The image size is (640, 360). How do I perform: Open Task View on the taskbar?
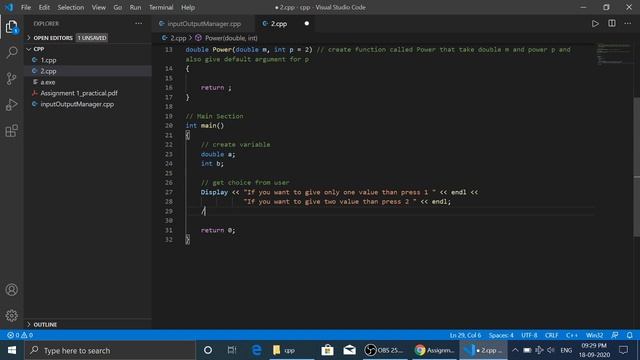[x=232, y=350]
